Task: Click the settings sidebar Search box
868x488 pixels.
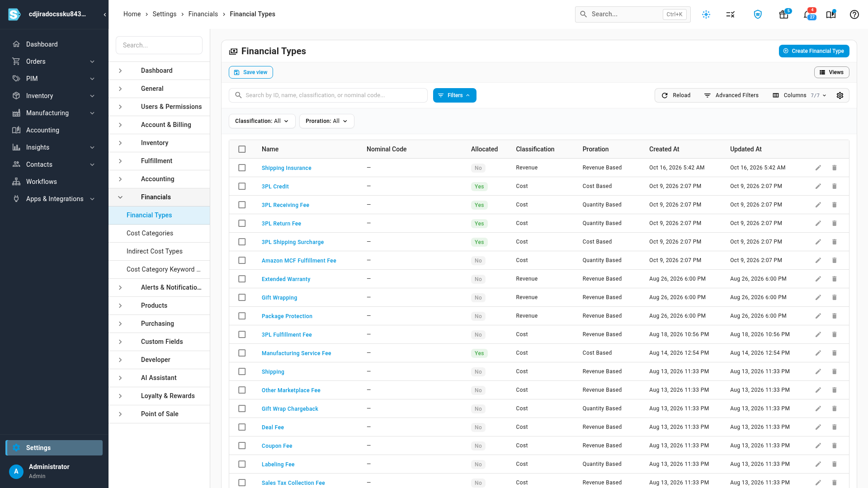Action: click(x=159, y=45)
